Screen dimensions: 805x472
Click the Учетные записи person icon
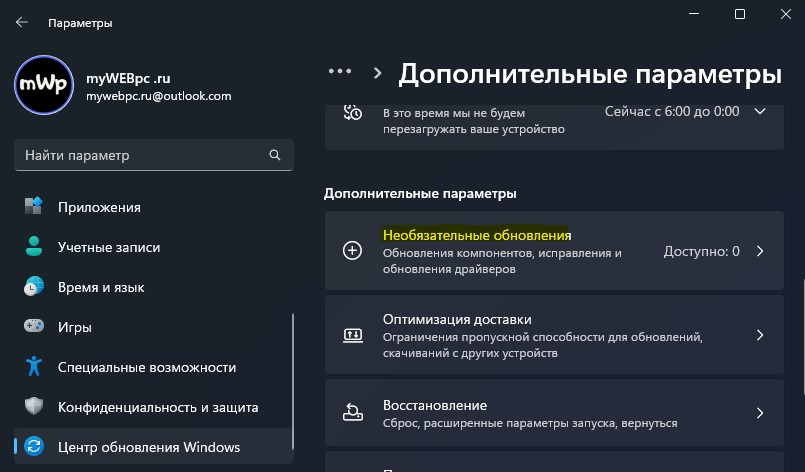[x=34, y=247]
